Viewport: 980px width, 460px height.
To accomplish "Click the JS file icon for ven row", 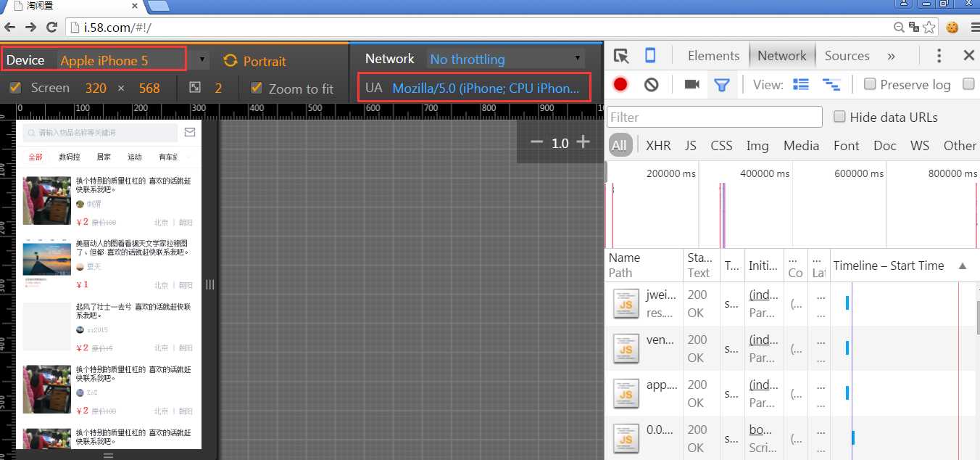I will [x=626, y=348].
